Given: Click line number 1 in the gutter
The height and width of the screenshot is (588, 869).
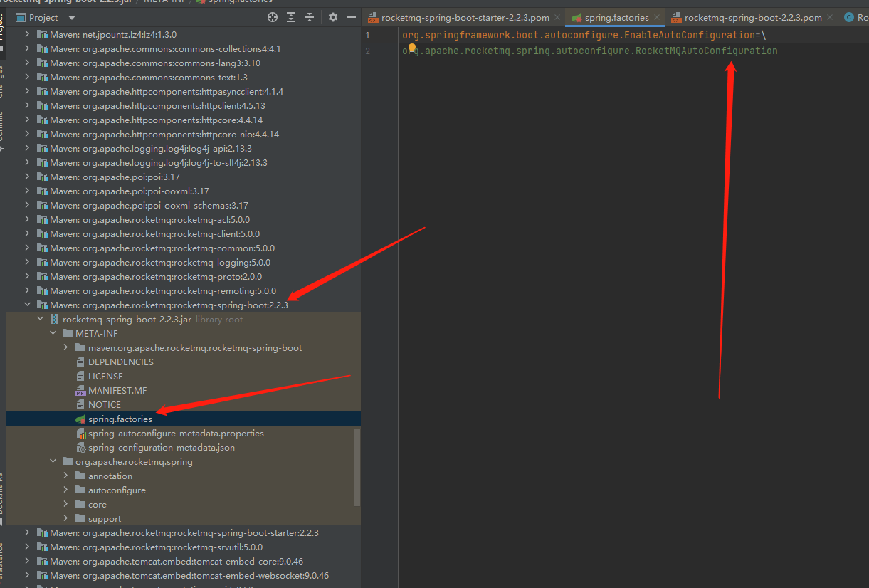Looking at the screenshot, I should pyautogui.click(x=367, y=35).
